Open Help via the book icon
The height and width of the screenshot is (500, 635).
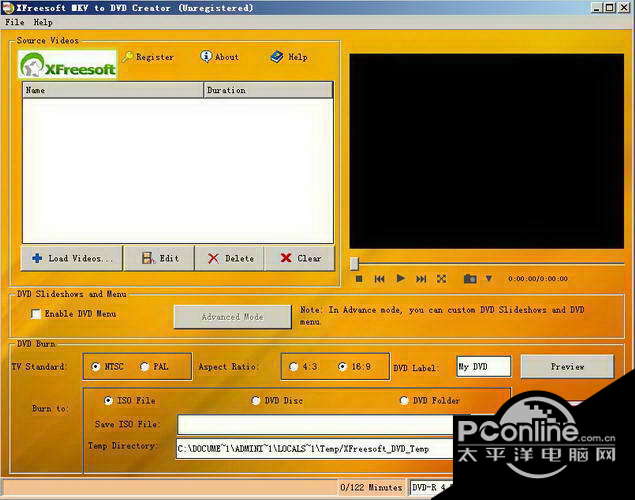(x=277, y=57)
